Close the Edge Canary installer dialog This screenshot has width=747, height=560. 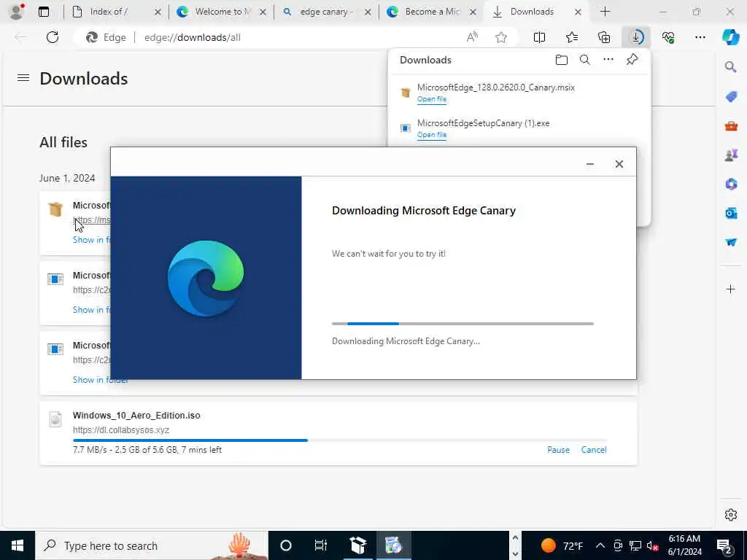tap(619, 164)
